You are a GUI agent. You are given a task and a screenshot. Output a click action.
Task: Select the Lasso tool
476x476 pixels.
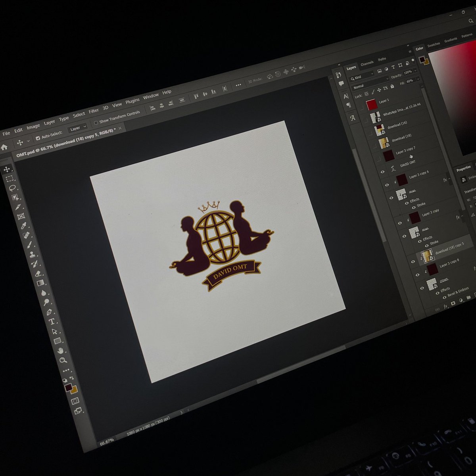[12, 188]
